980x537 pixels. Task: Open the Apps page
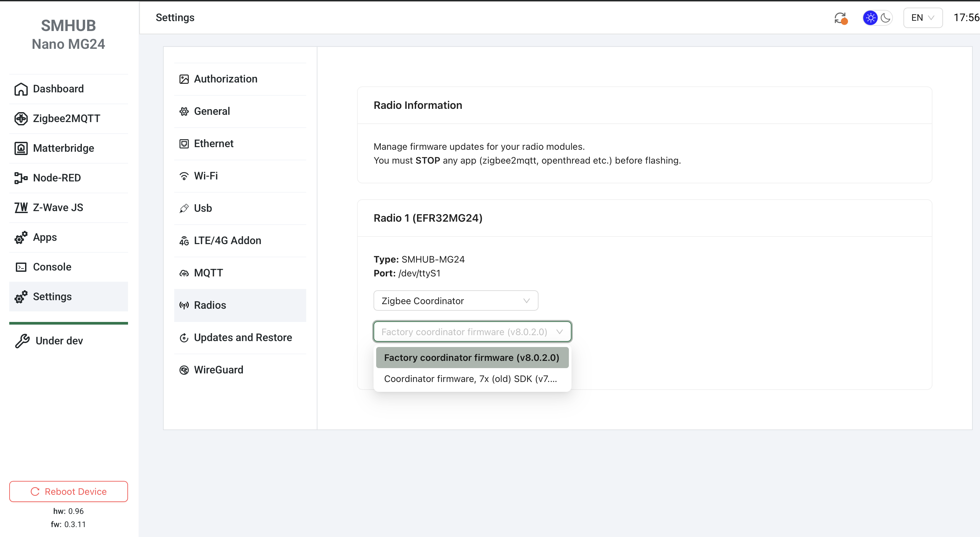click(x=69, y=237)
